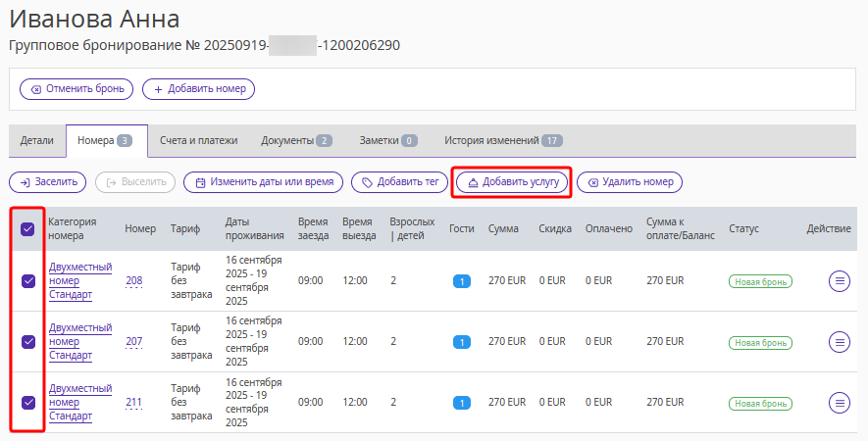Image resolution: width=868 pixels, height=441 pixels.
Task: Switch to the Счета и платежи tab
Action: point(199,140)
